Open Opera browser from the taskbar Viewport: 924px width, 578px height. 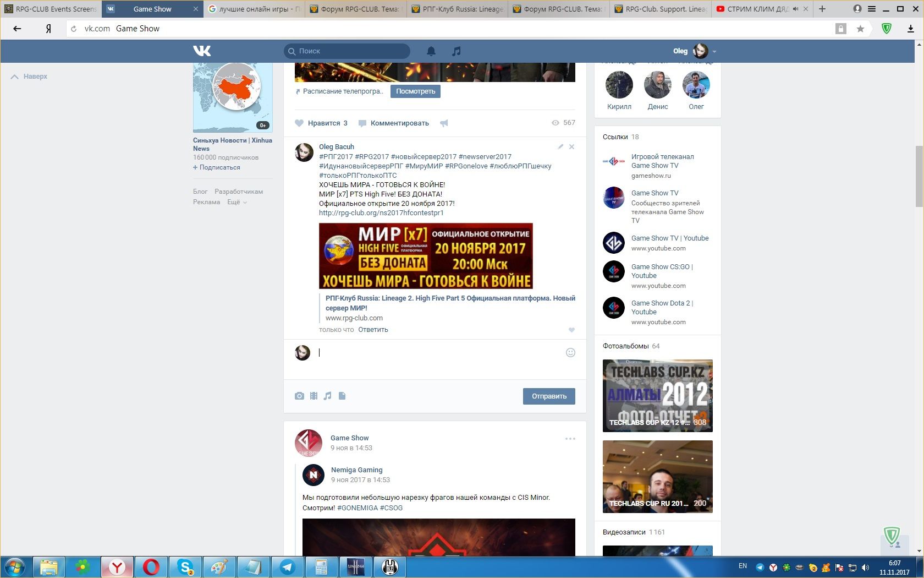click(151, 567)
